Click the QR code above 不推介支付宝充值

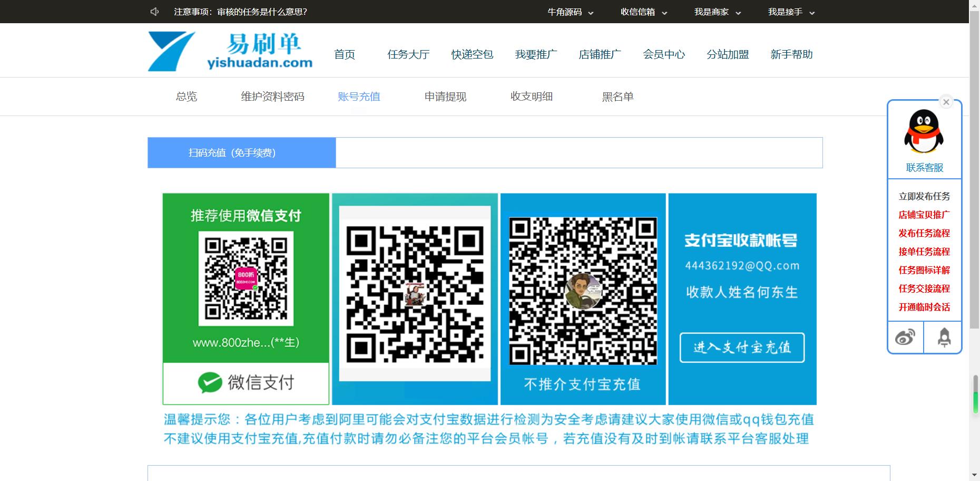coord(583,291)
